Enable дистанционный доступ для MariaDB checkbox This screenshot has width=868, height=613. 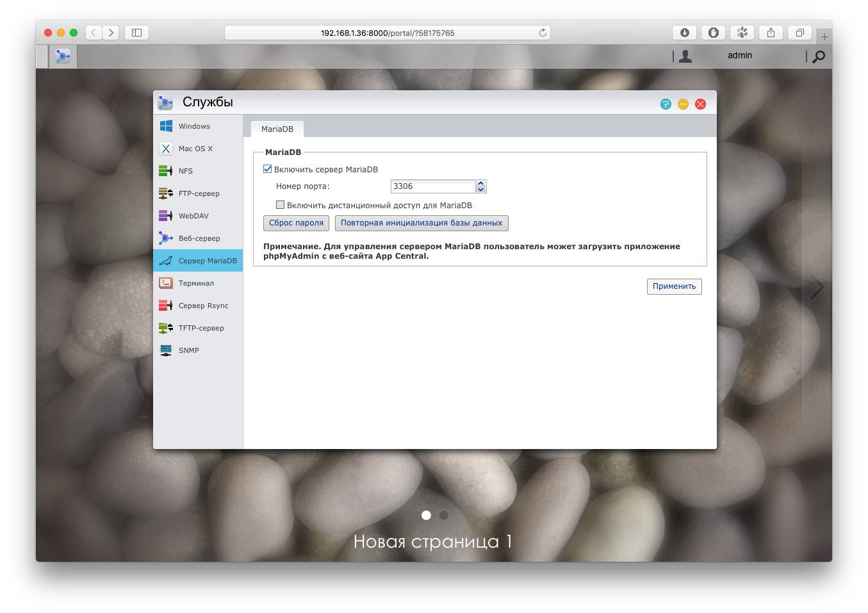tap(280, 205)
